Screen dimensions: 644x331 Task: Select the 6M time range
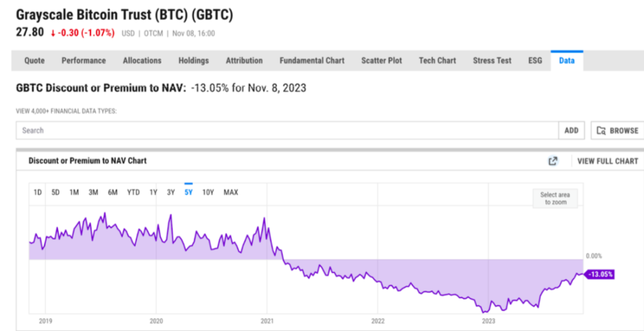[113, 192]
